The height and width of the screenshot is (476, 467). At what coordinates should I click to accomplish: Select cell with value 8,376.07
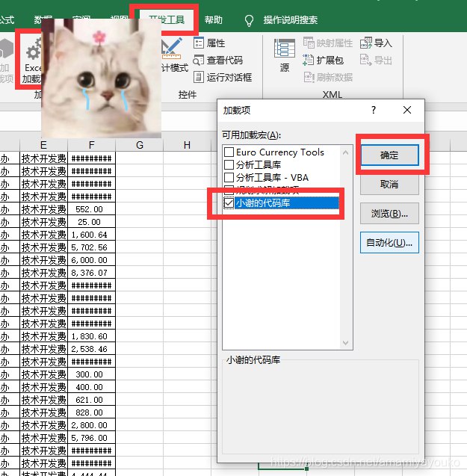click(91, 273)
